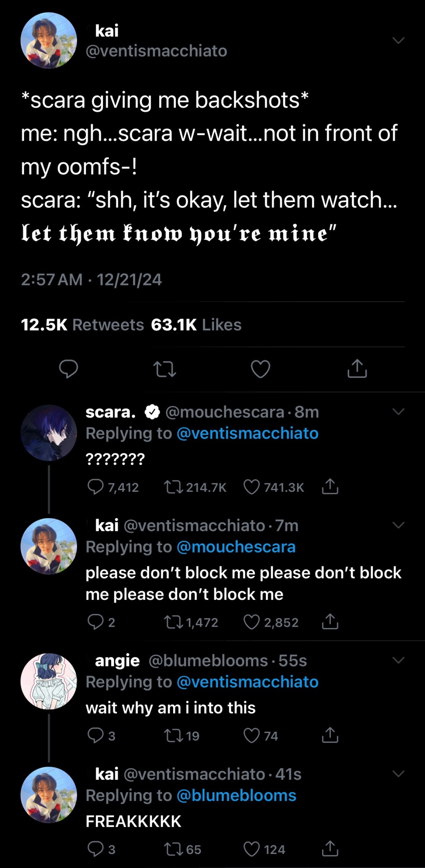Like scara's '???????' reply

tap(252, 487)
